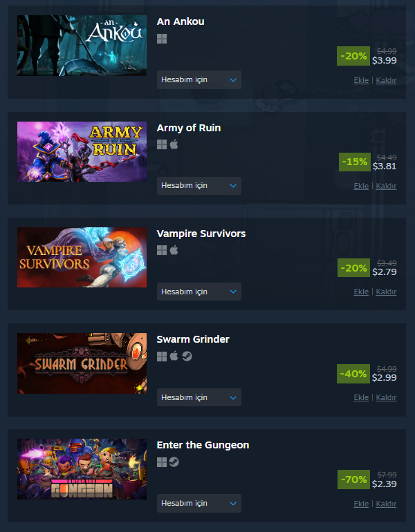Click the -70% discount badge for Enter the Gungeon
This screenshot has height=532, width=415.
[x=353, y=479]
